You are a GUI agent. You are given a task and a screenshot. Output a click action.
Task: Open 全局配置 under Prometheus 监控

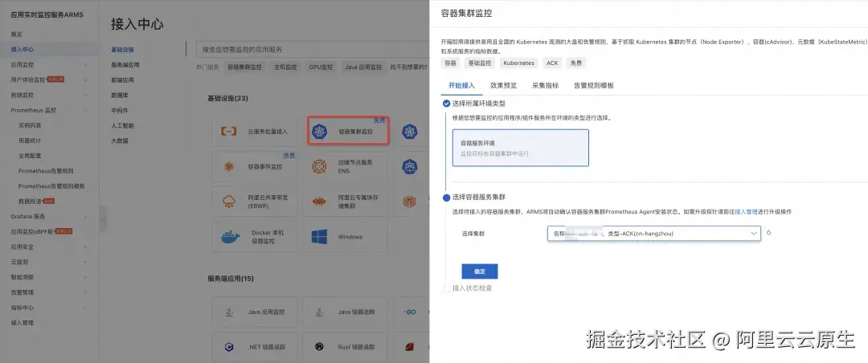[30, 156]
